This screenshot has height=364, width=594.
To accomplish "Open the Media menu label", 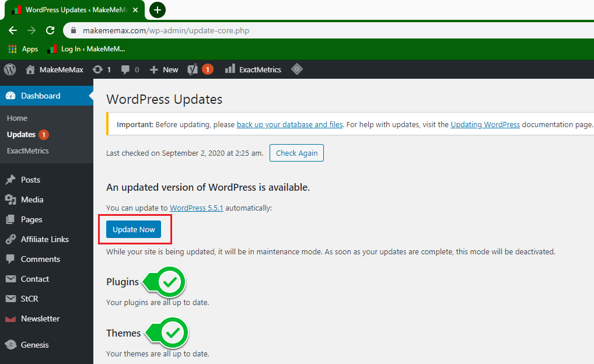I will pos(32,199).
